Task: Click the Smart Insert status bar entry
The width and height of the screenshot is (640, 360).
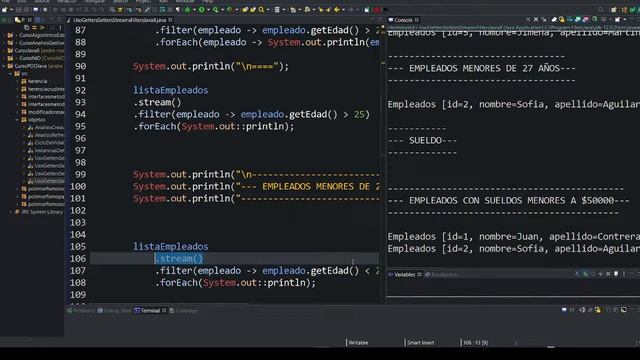Action: [420, 342]
